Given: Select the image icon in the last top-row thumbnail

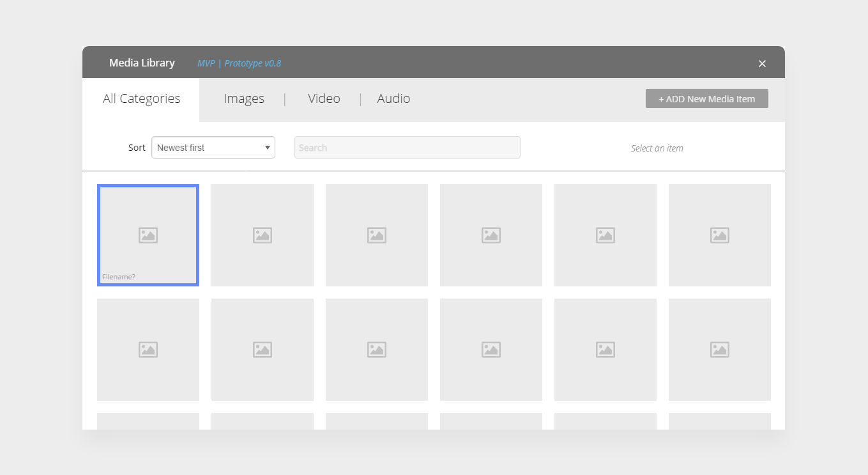Looking at the screenshot, I should click(x=719, y=235).
